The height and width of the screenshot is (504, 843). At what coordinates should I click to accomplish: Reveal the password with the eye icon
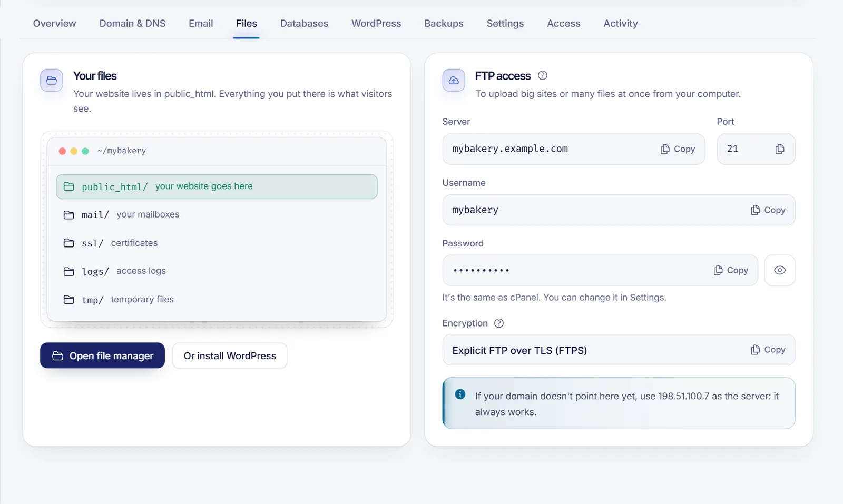pyautogui.click(x=780, y=270)
